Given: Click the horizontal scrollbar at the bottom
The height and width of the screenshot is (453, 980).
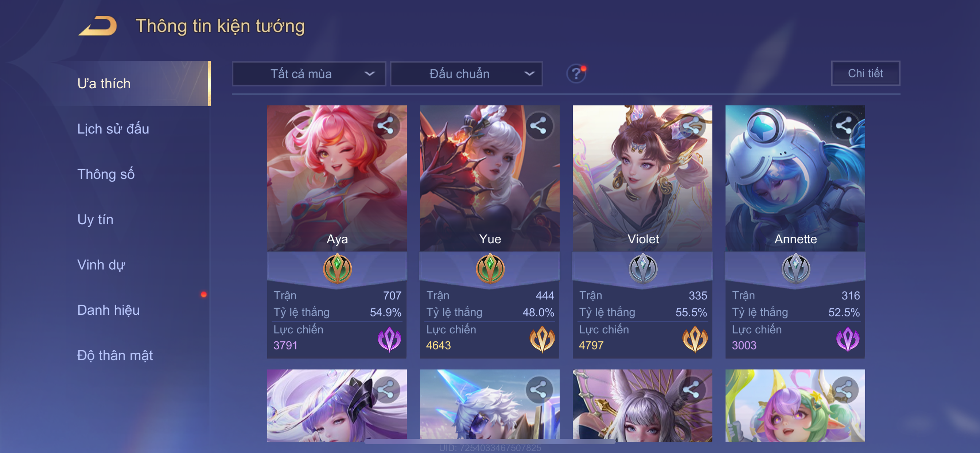Looking at the screenshot, I should (490, 442).
